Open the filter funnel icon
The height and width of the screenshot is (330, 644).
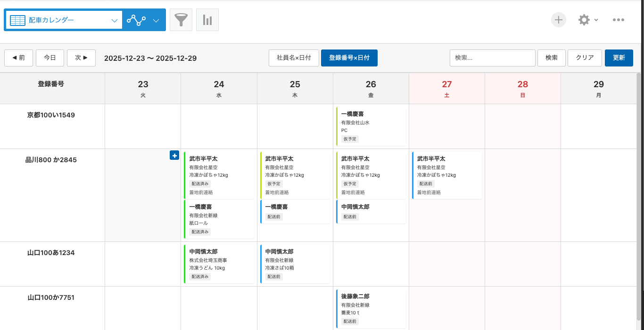coord(181,20)
